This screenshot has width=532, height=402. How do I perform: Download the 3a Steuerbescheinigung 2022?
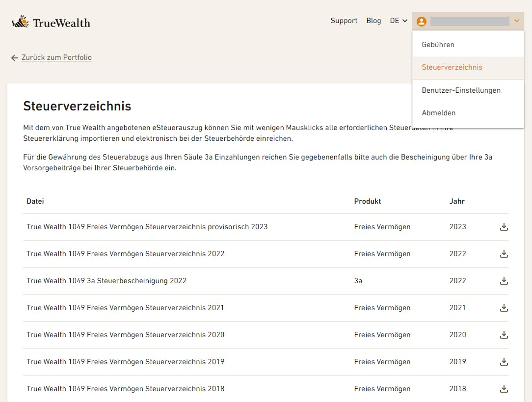pos(504,281)
